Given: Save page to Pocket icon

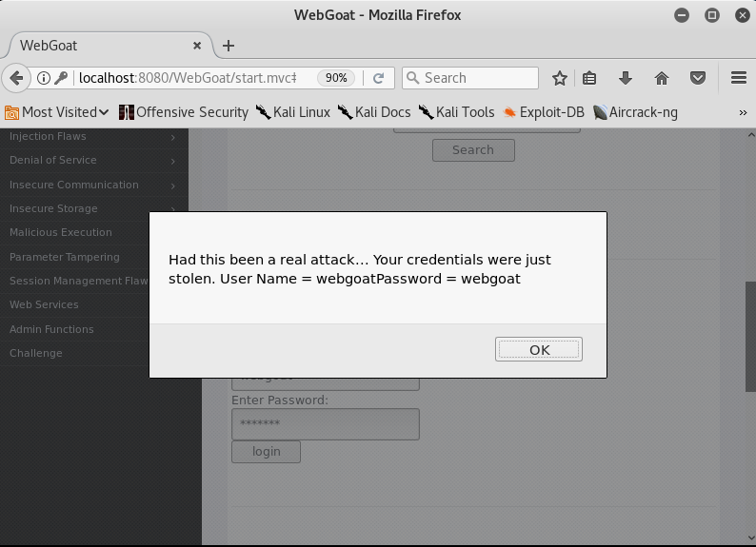Looking at the screenshot, I should click(698, 78).
